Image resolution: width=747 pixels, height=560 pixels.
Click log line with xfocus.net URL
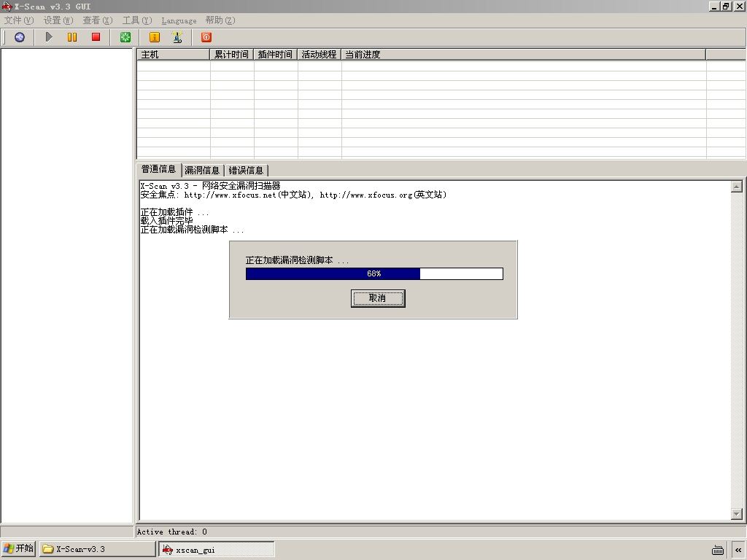293,195
